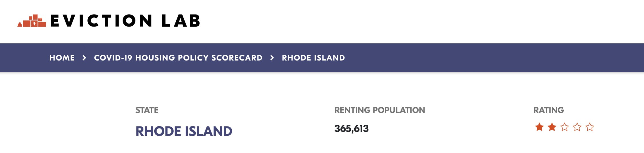644x153 pixels.
Task: Click the large RHODE ISLAND state heading
Action: (184, 131)
